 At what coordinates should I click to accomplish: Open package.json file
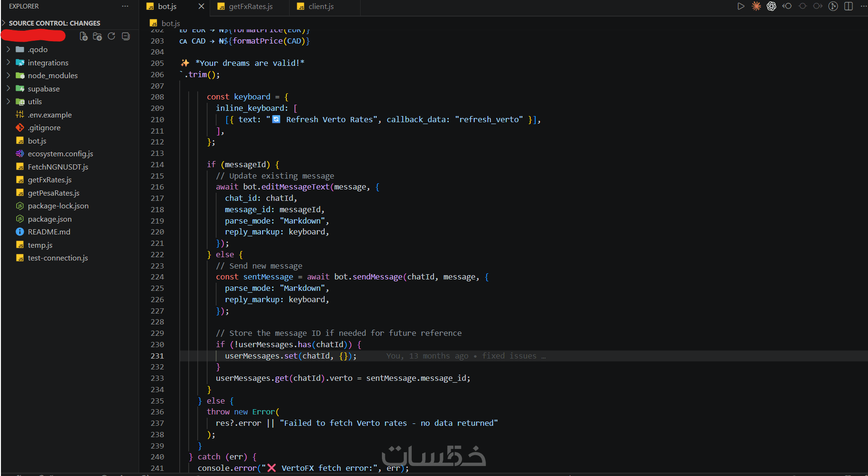50,219
